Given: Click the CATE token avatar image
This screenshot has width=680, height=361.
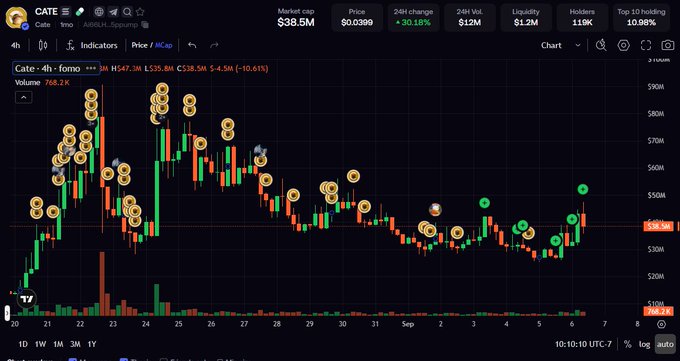Looking at the screenshot, I should [16, 17].
